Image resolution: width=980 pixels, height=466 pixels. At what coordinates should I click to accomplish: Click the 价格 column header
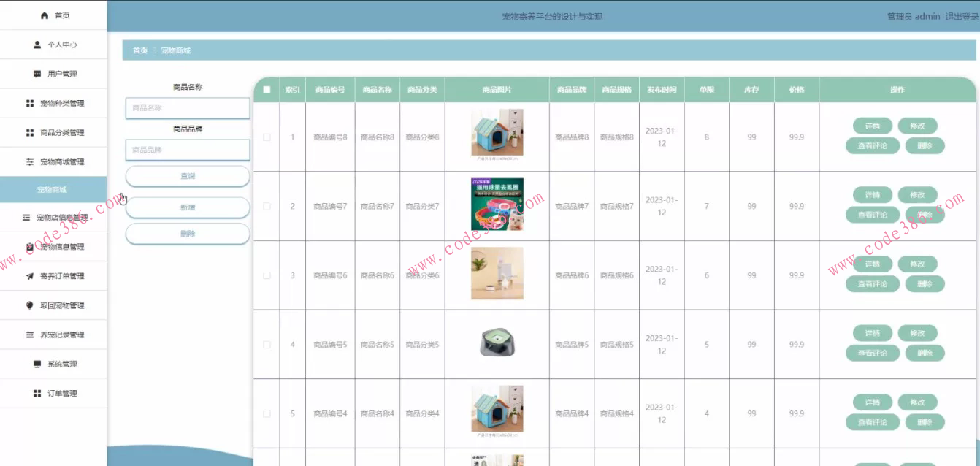click(x=797, y=90)
